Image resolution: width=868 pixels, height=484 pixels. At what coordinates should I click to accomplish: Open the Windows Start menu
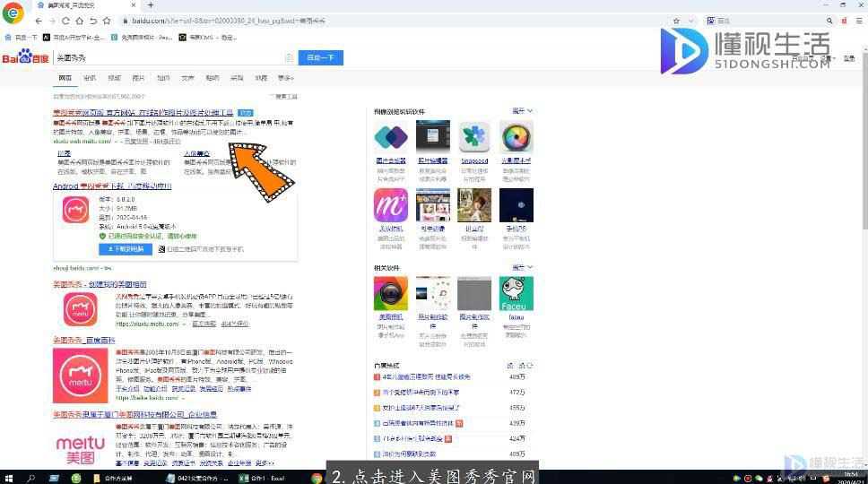[x=8, y=478]
